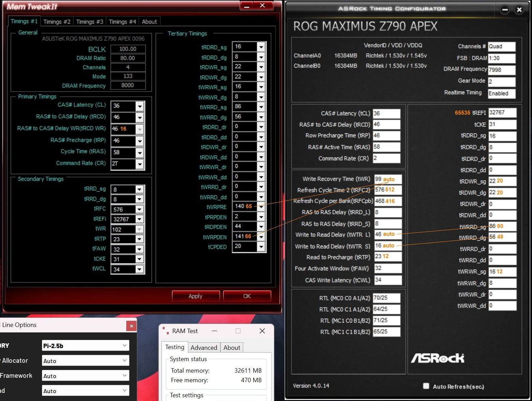
Task: Expand the tCPDED dropdown
Action: click(x=261, y=246)
